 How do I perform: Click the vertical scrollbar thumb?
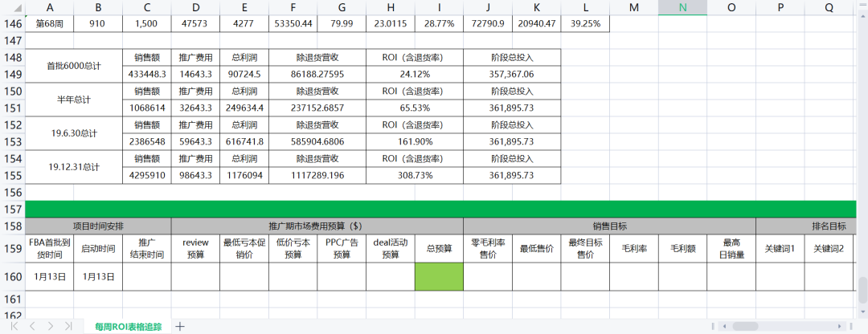coord(862,287)
